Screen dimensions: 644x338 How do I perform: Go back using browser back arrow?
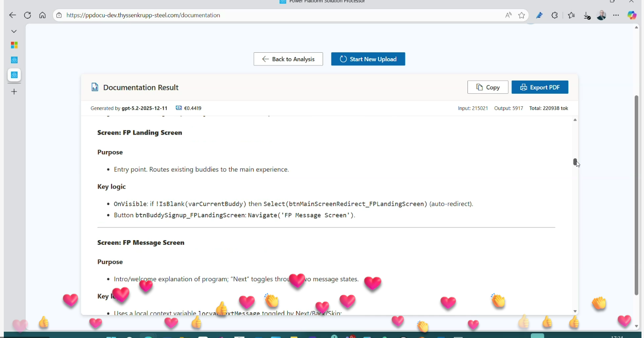(13, 15)
